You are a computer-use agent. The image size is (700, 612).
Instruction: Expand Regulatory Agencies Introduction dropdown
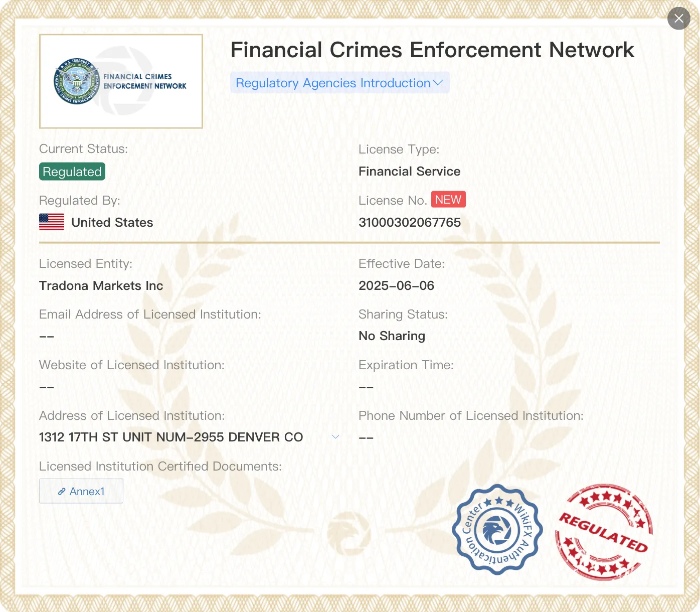pyautogui.click(x=340, y=83)
